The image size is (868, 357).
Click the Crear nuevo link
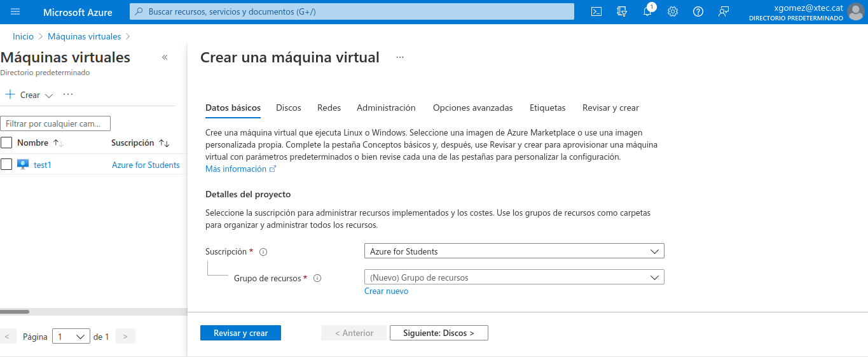pyautogui.click(x=386, y=291)
